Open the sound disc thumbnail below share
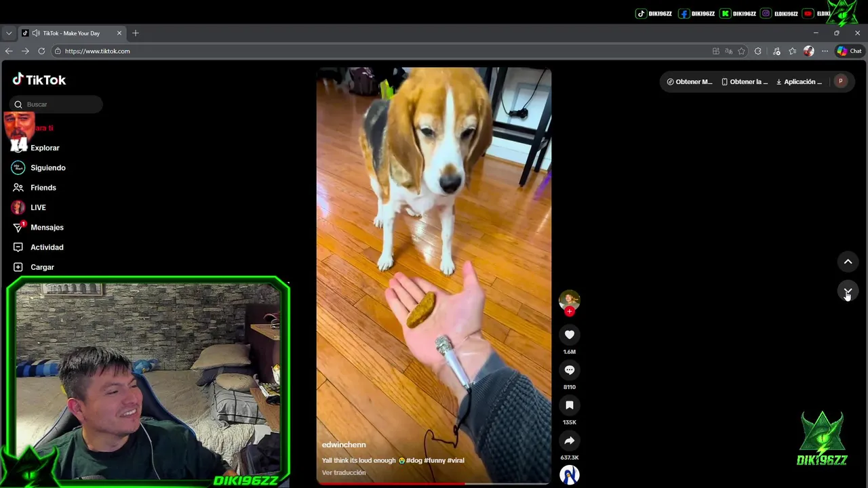 pyautogui.click(x=570, y=475)
